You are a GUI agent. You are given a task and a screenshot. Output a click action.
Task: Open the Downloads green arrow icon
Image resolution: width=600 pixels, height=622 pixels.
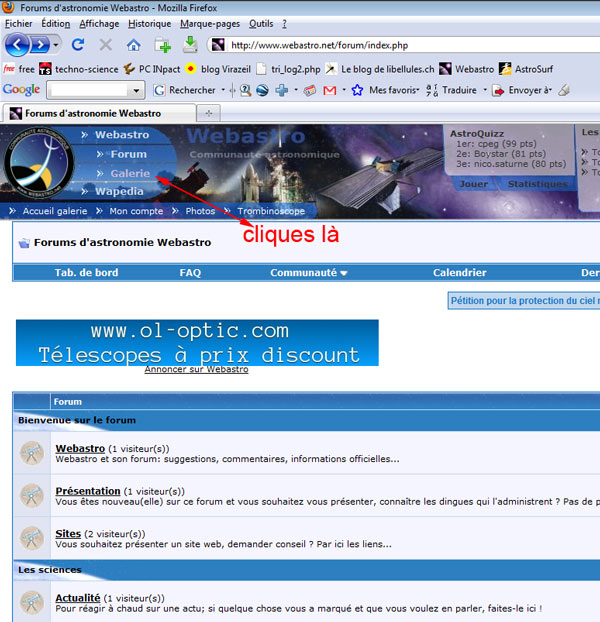[x=190, y=45]
